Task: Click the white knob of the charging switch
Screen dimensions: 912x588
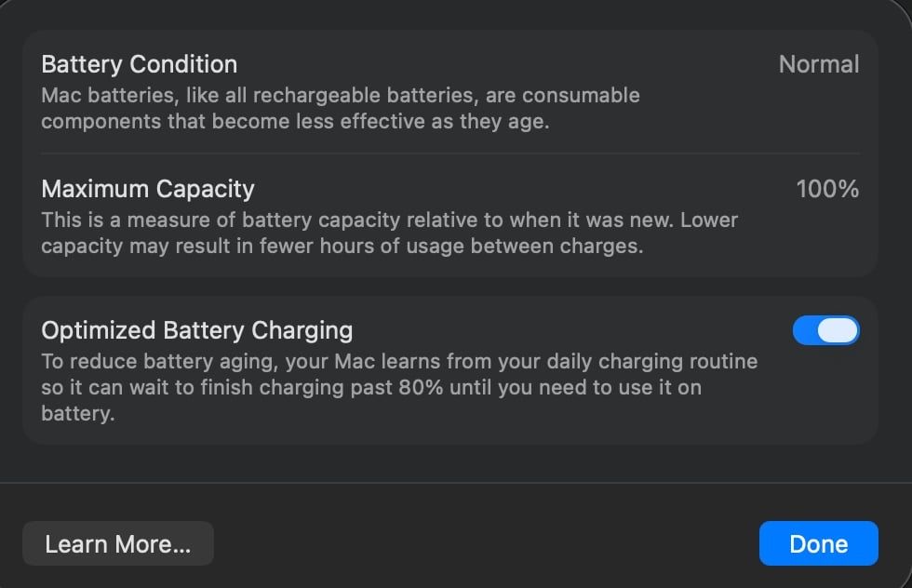Action: pos(839,331)
